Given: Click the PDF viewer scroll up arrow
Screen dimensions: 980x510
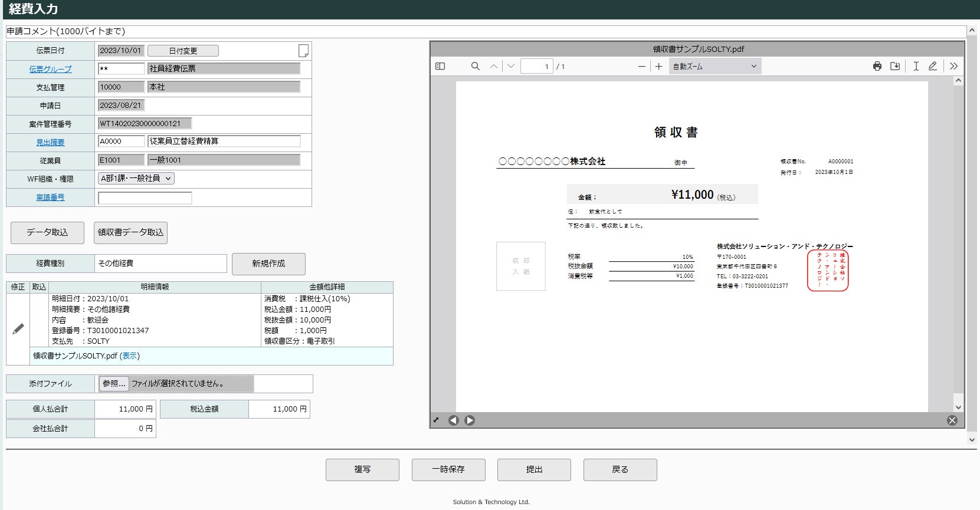Looking at the screenshot, I should tap(958, 81).
